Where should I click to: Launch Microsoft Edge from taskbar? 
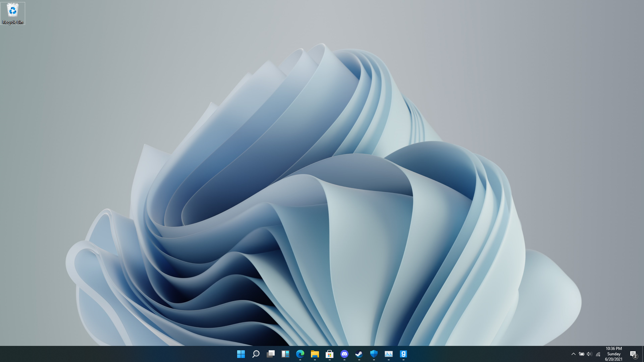point(300,354)
